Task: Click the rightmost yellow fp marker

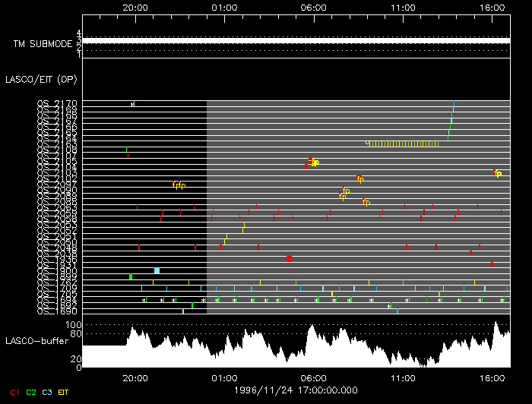Action: pos(498,174)
